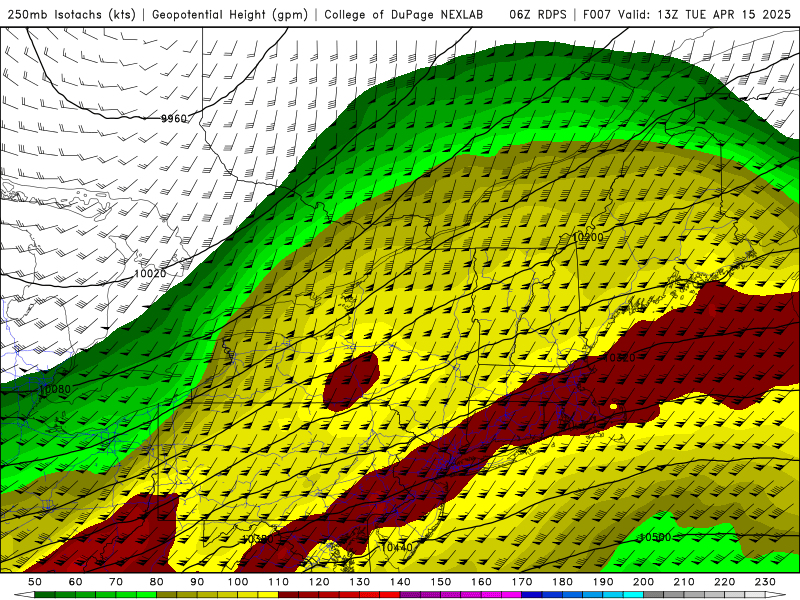Click the 50 label on the color scale
800x600 pixels.
35,582
